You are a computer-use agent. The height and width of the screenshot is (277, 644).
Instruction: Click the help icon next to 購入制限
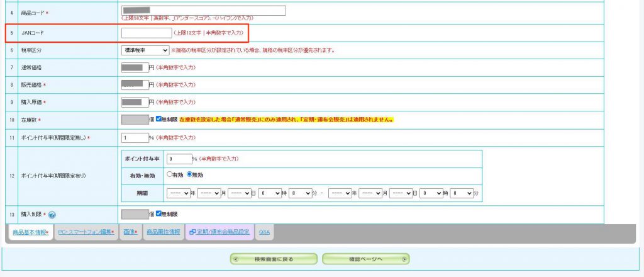point(52,214)
